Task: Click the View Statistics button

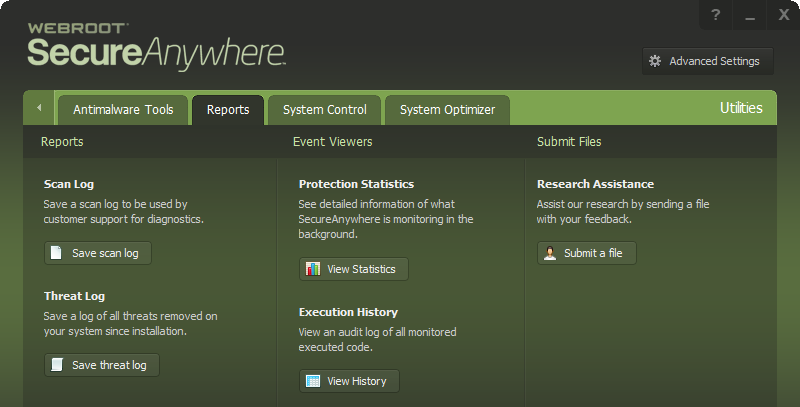Action: pyautogui.click(x=354, y=269)
